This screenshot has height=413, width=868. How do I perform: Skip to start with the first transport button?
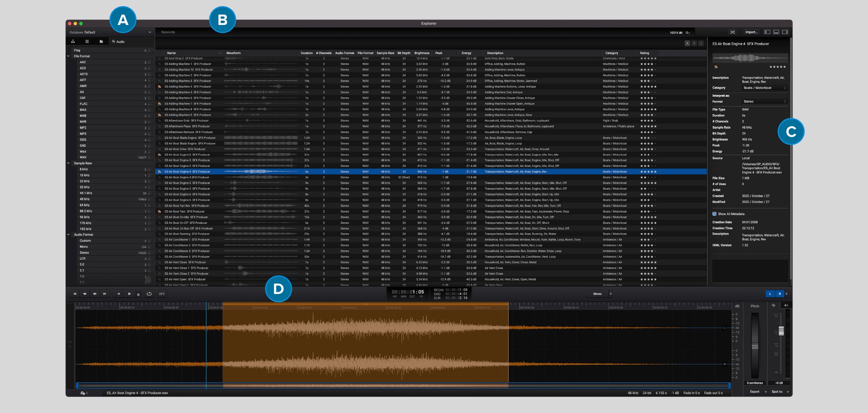[x=75, y=294]
